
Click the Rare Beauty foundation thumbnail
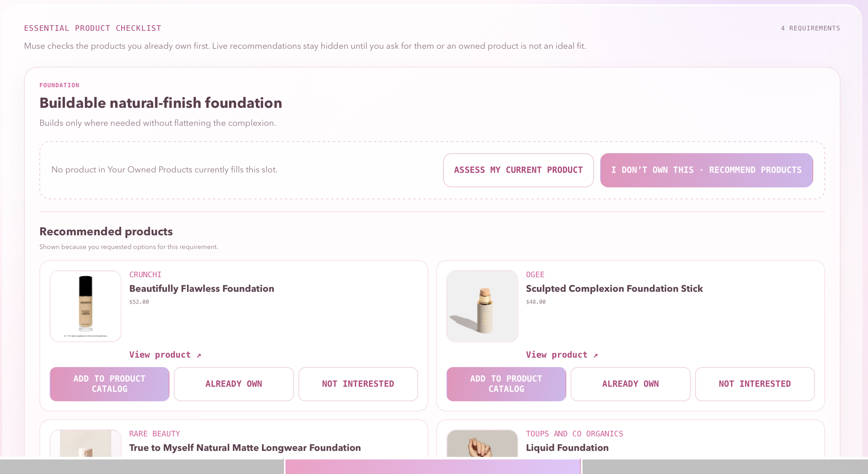click(86, 443)
